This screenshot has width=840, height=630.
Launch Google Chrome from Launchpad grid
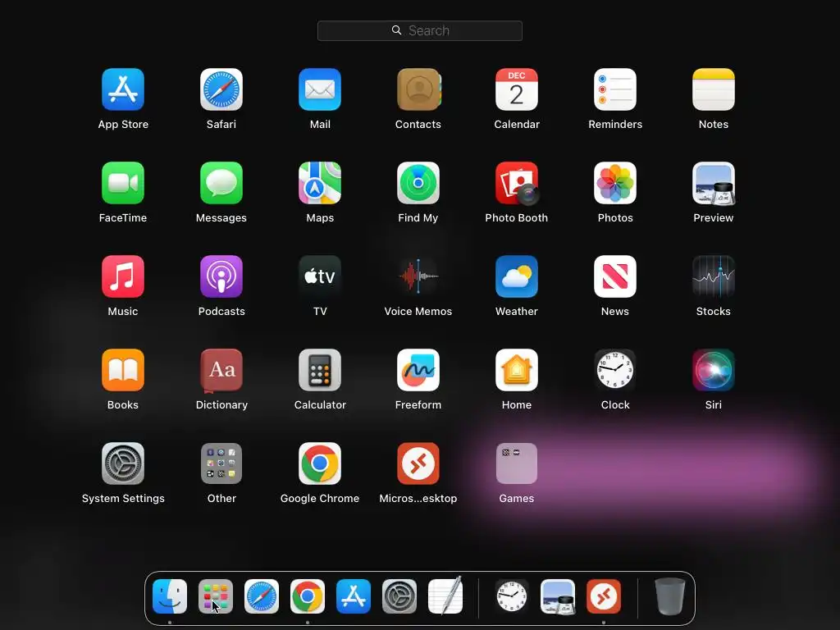point(320,463)
